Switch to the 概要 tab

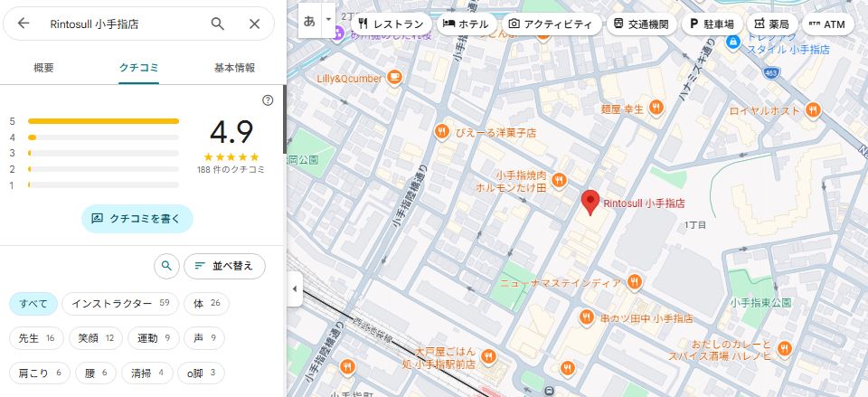pyautogui.click(x=43, y=68)
